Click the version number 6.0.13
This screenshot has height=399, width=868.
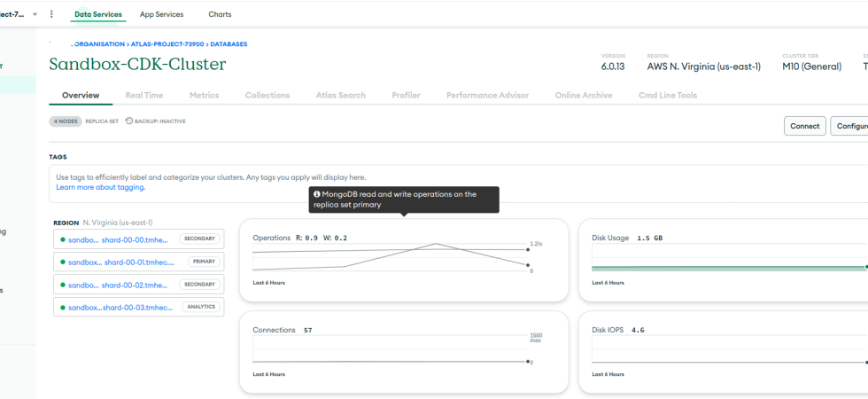click(613, 67)
